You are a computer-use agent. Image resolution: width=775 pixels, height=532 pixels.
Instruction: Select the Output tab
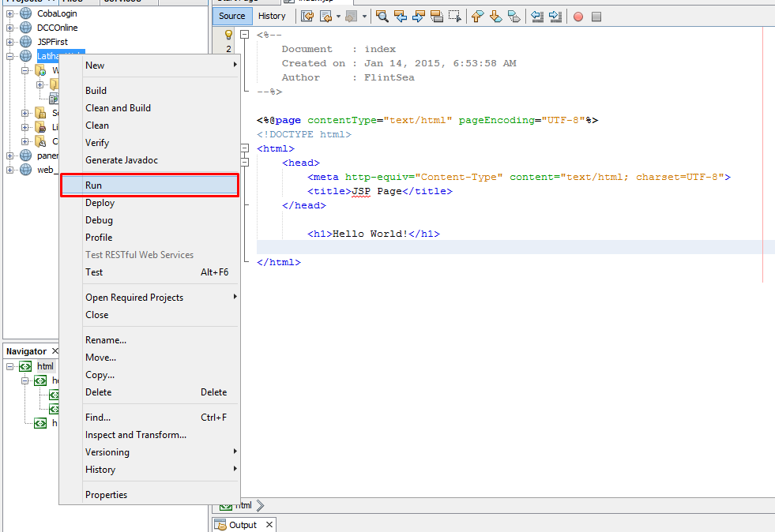(x=244, y=525)
